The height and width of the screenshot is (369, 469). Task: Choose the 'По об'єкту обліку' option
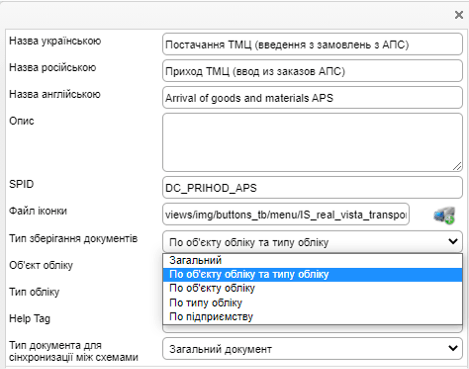point(312,288)
